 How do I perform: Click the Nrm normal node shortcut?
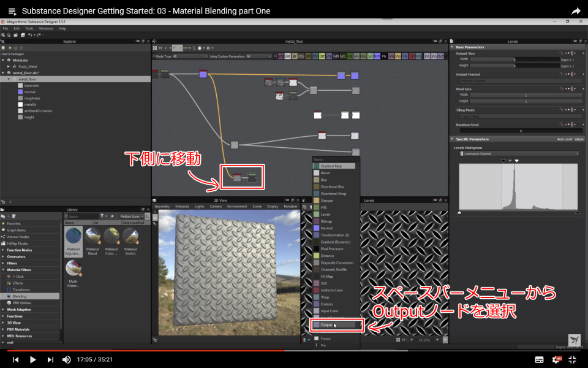click(377, 56)
